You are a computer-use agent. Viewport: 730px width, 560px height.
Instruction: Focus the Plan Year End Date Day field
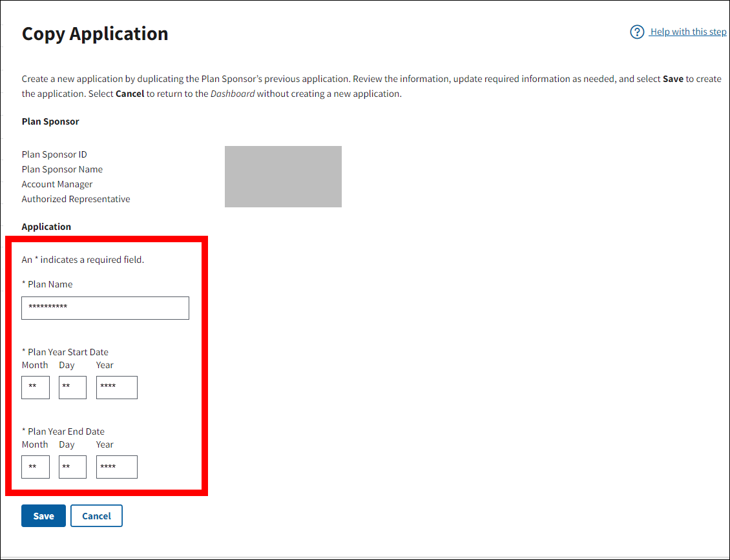tap(72, 467)
